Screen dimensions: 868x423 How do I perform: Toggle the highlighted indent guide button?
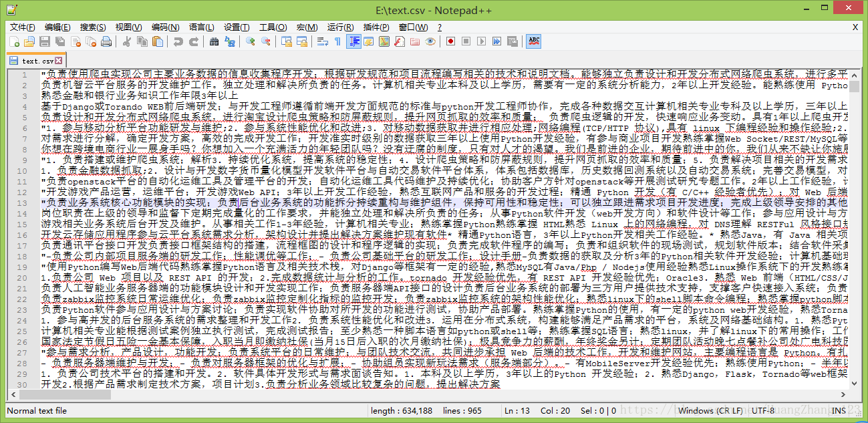pyautogui.click(x=354, y=41)
